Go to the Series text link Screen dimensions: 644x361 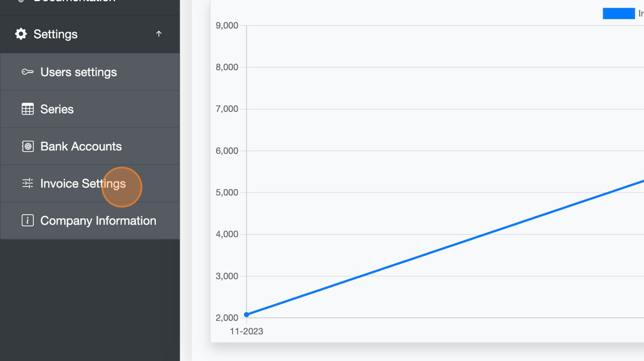[x=57, y=109]
